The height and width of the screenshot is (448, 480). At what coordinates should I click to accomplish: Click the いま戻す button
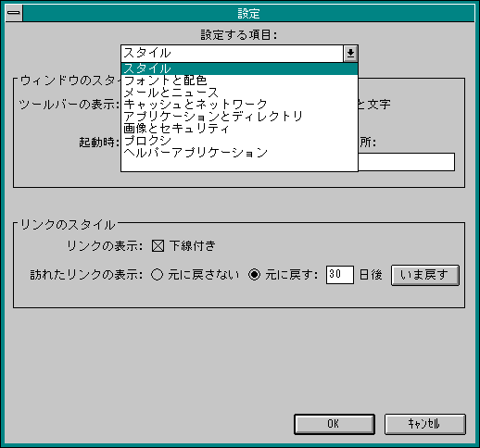point(425,275)
